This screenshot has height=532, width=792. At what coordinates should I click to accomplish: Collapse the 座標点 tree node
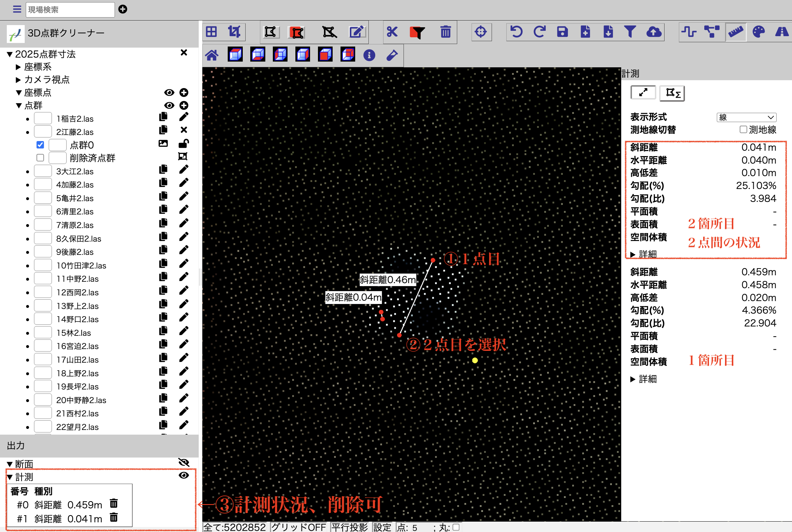click(19, 93)
